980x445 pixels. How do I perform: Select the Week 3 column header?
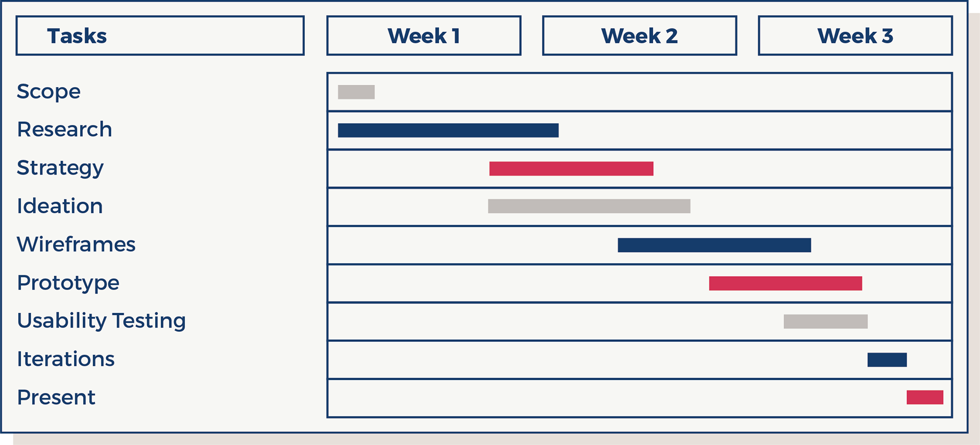pos(855,36)
